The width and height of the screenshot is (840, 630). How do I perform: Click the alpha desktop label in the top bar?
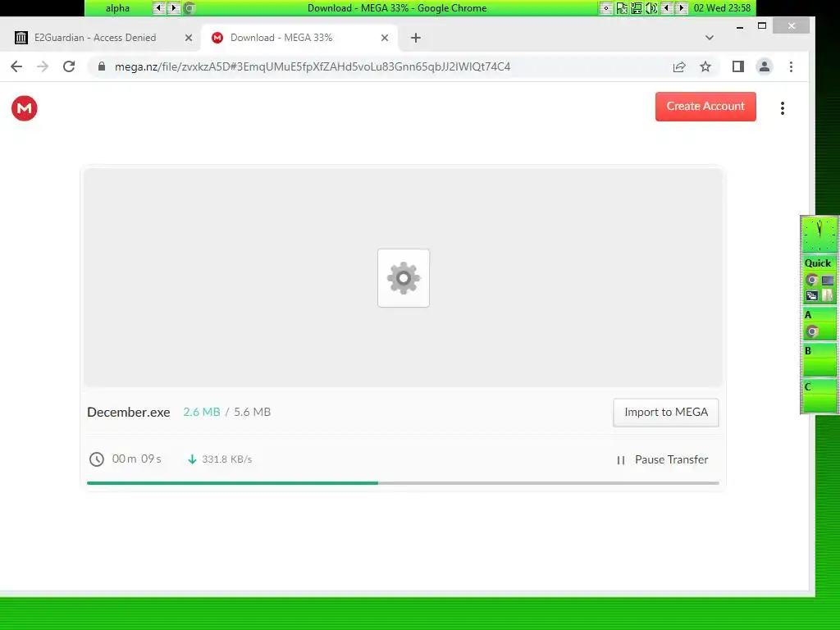point(117,8)
